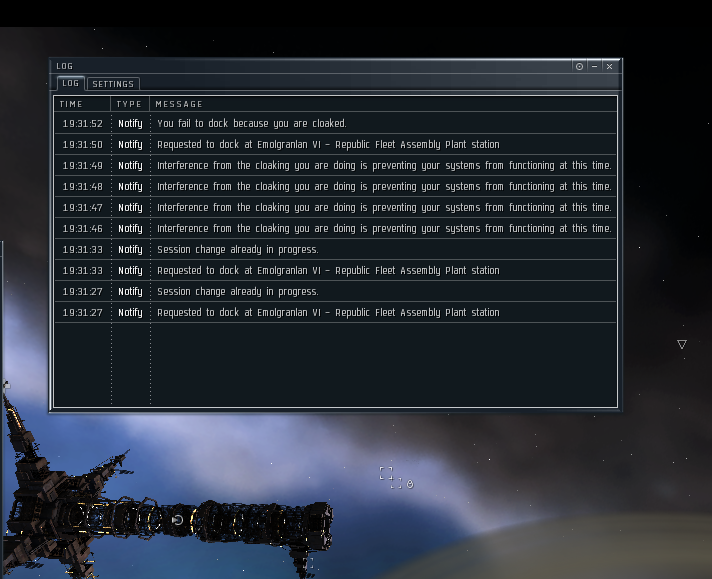Viewport: 712px width, 579px height.
Task: Select the 'You fail to dock' message
Action: (x=335, y=123)
